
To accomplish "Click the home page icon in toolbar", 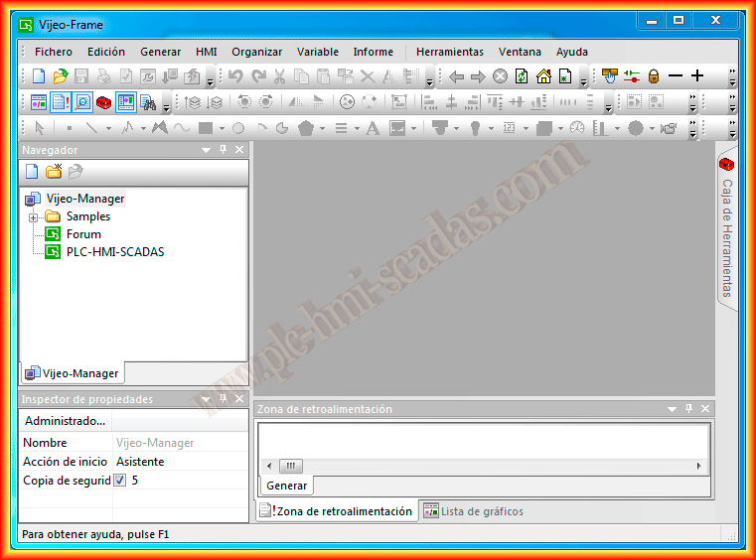I will [x=543, y=76].
